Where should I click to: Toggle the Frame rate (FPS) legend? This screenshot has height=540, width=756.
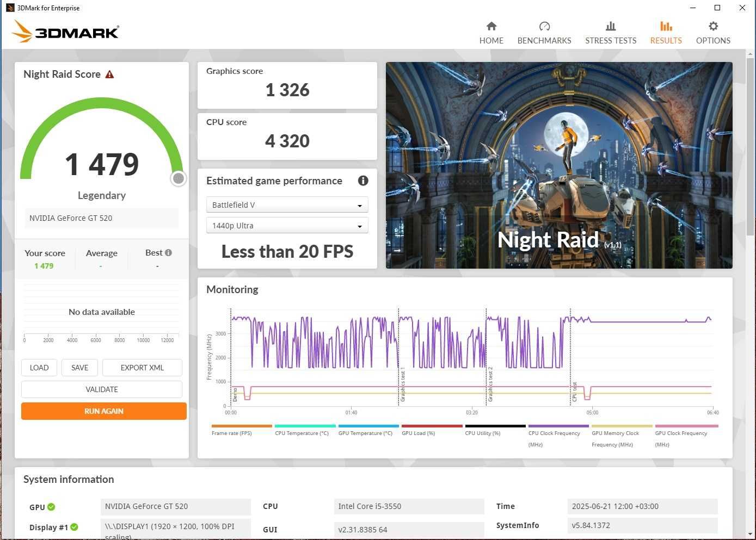point(242,430)
